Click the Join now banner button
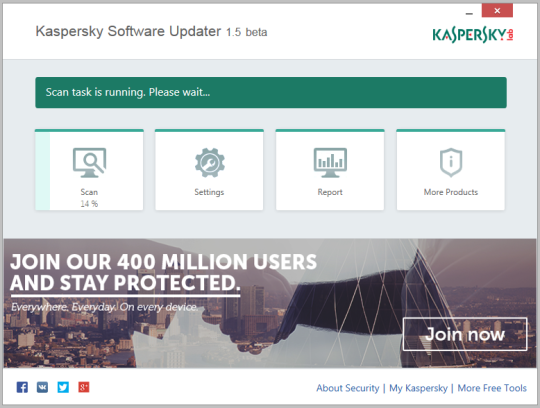540x408 pixels. [x=465, y=334]
